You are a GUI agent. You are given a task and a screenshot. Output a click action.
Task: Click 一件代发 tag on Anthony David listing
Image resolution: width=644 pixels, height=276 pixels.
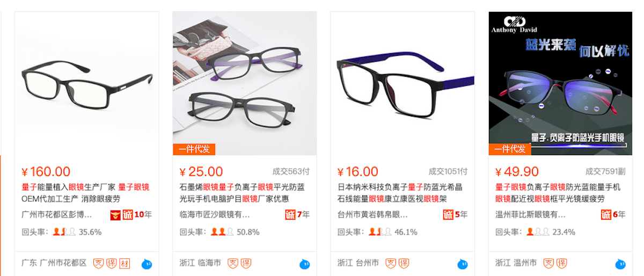coord(510,149)
